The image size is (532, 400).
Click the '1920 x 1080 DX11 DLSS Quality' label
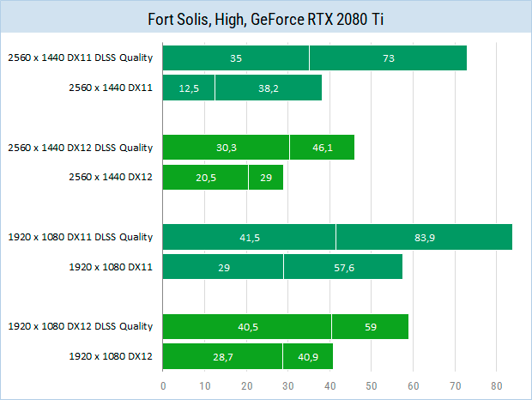[x=81, y=237]
